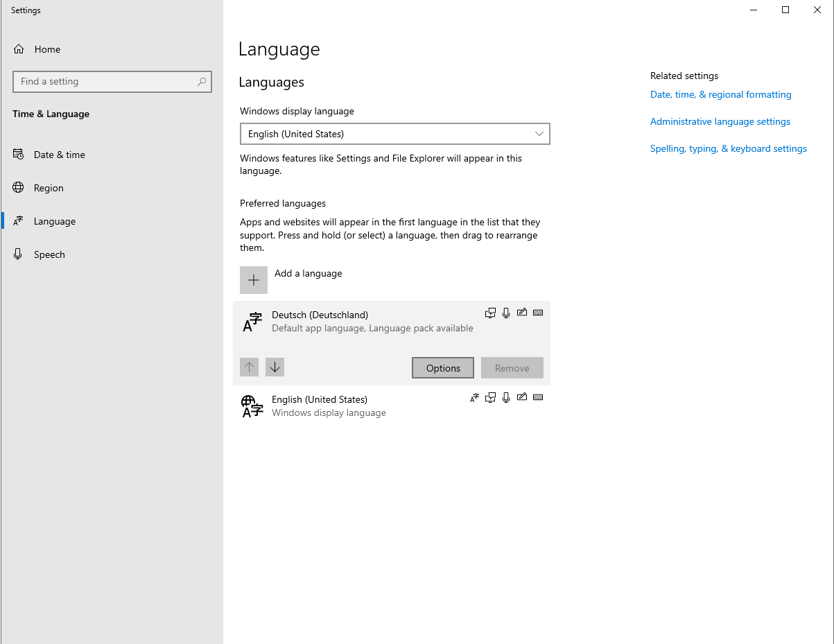This screenshot has height=644, width=834.
Task: Open the Windows display language dropdown
Action: click(394, 134)
